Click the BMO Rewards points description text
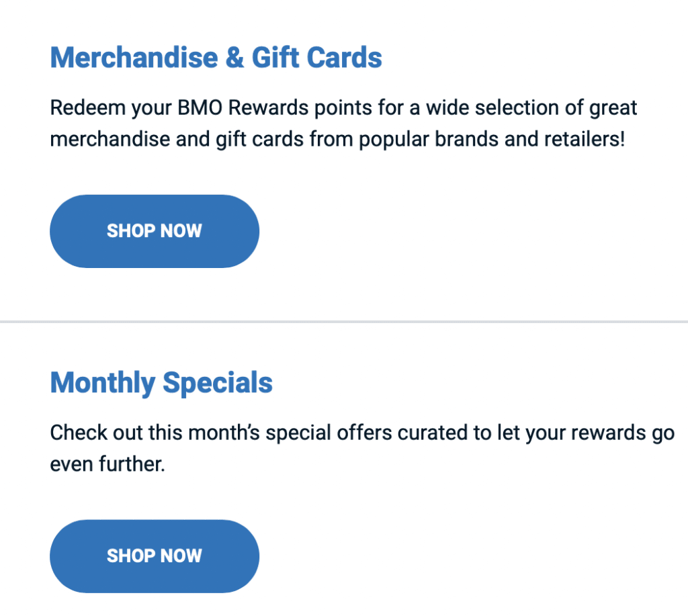Image resolution: width=688 pixels, height=616 pixels. click(x=343, y=123)
